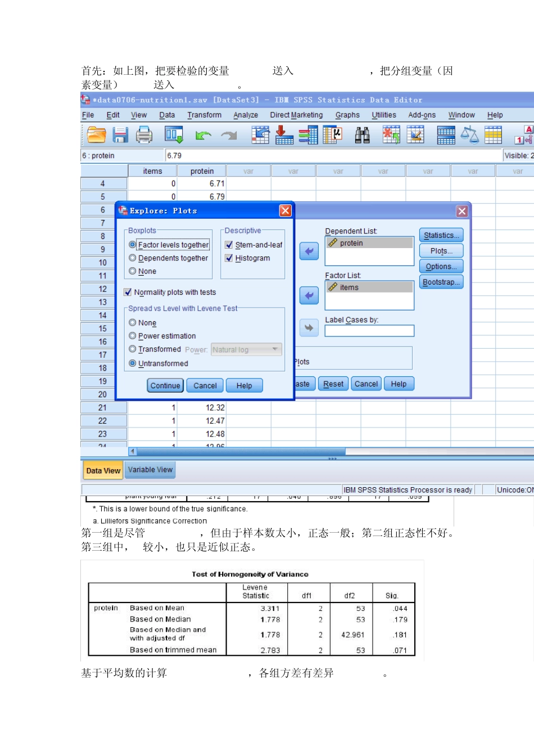Select items in the Factor List

[370, 287]
